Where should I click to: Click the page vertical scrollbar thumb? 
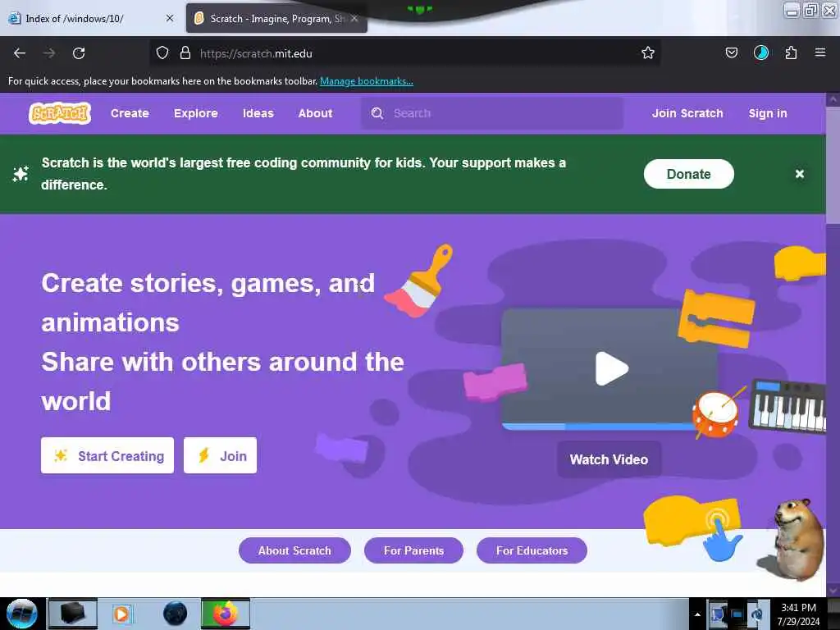point(833,164)
